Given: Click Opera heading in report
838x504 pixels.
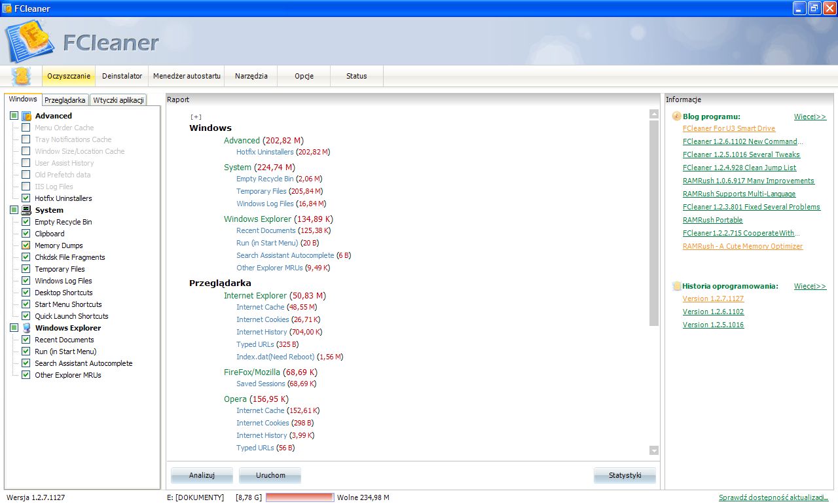Looking at the screenshot, I should tap(235, 399).
